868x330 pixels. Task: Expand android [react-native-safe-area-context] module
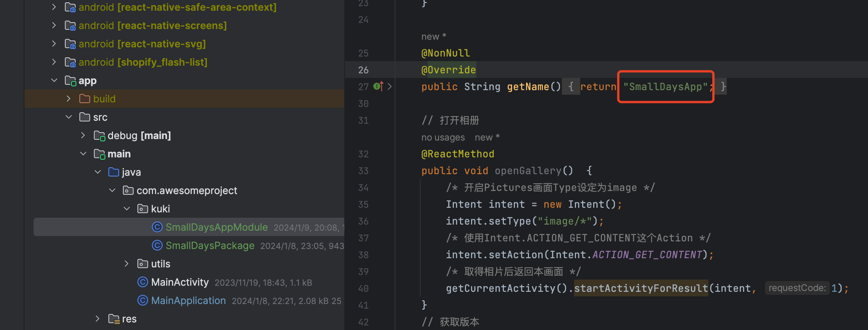[54, 7]
